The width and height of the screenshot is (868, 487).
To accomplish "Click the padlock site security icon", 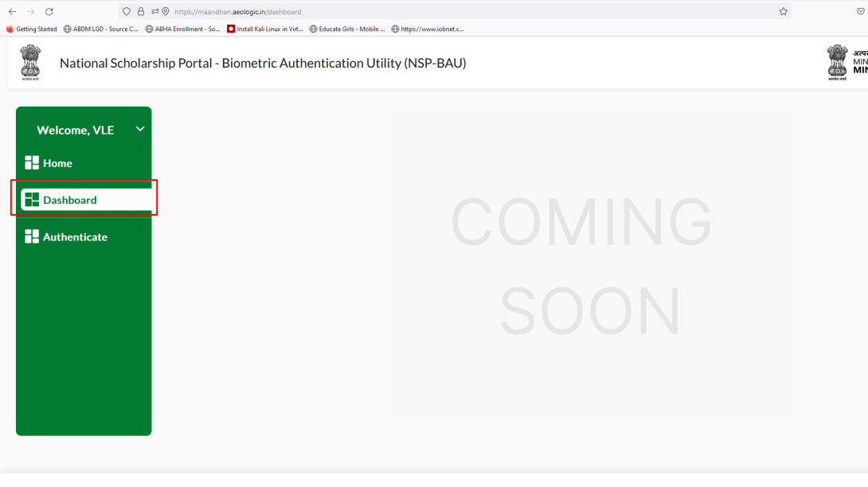I will pyautogui.click(x=141, y=12).
